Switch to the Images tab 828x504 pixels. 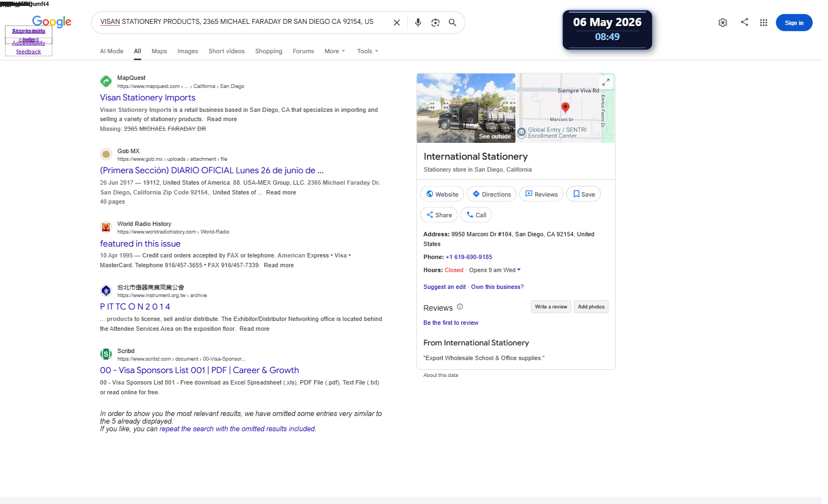187,51
